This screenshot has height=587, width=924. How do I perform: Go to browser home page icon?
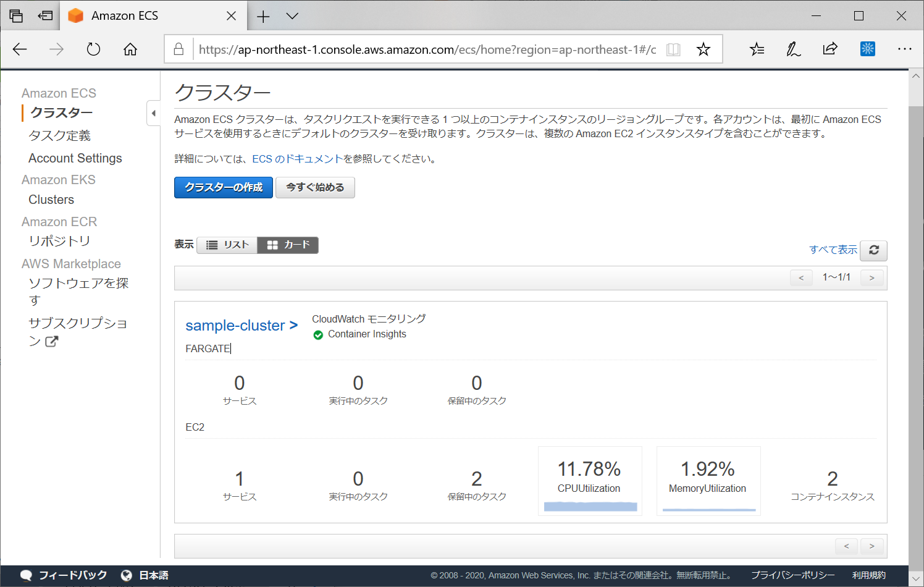130,49
